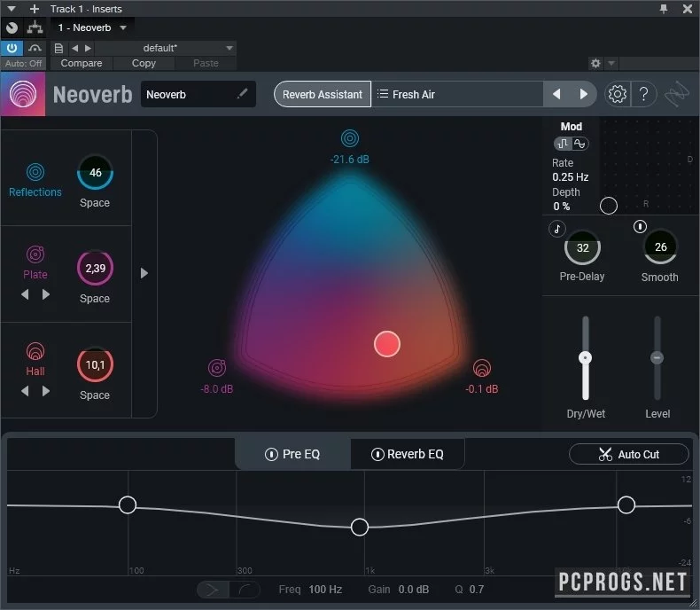
Task: Click the Dry/Wet slider handle
Action: pyautogui.click(x=585, y=357)
